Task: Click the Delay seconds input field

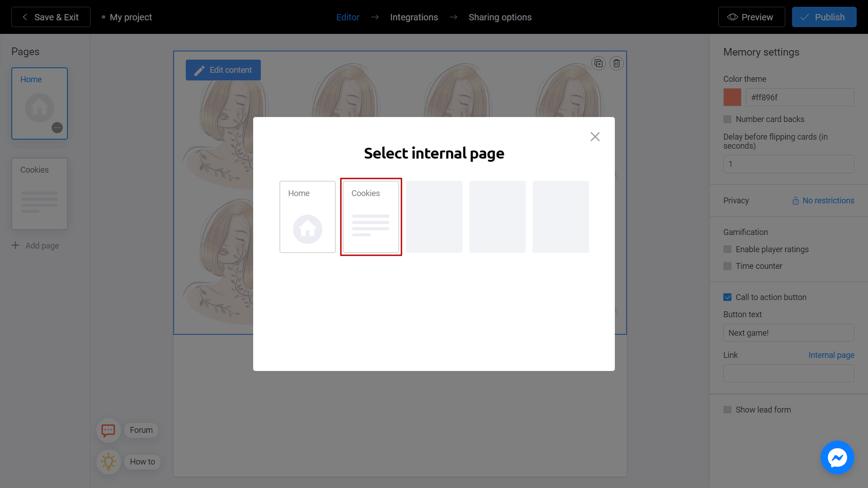Action: pos(789,164)
